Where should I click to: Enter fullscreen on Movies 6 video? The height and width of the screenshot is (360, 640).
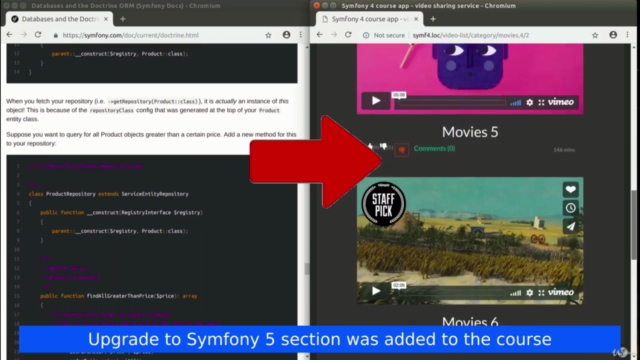point(541,293)
